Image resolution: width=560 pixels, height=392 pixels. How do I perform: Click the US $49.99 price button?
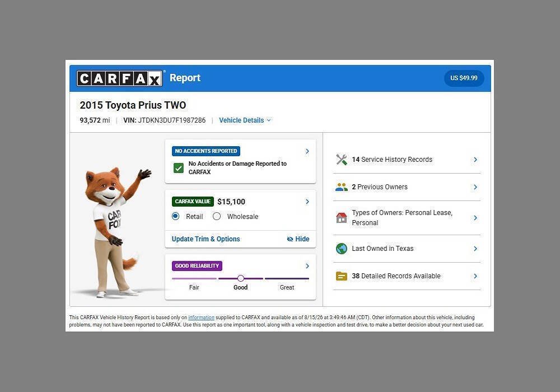[464, 78]
